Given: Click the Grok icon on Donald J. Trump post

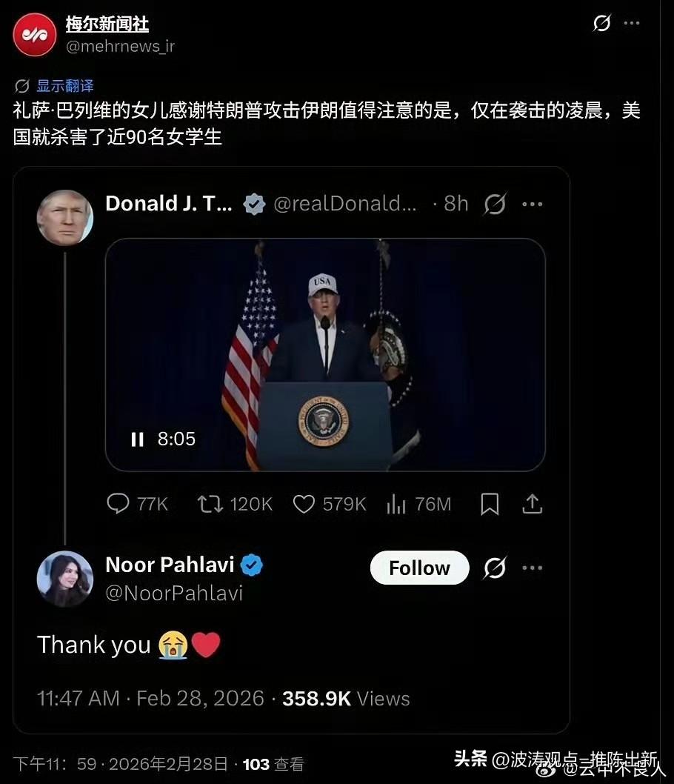Looking at the screenshot, I should click(496, 204).
